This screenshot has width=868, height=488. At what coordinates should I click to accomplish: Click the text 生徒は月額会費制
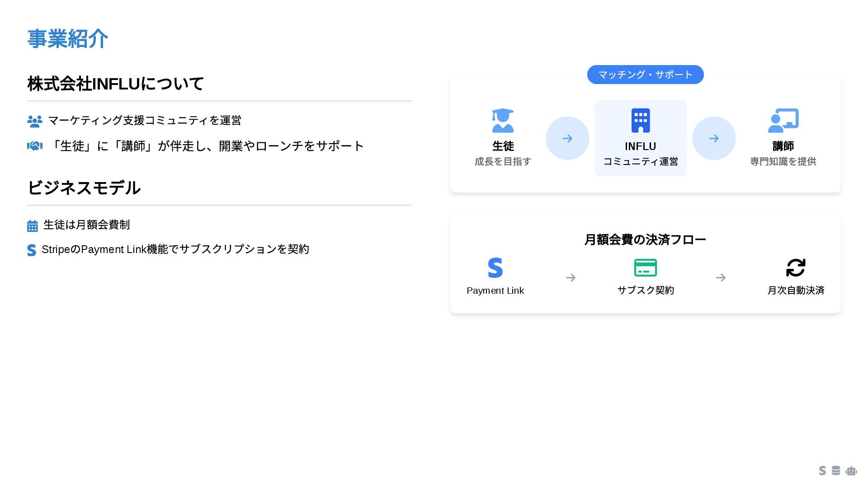pos(87,225)
